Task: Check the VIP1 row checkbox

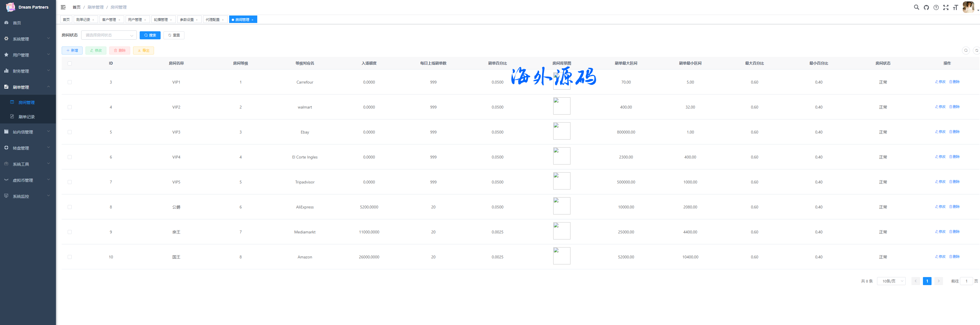Action: click(70, 82)
